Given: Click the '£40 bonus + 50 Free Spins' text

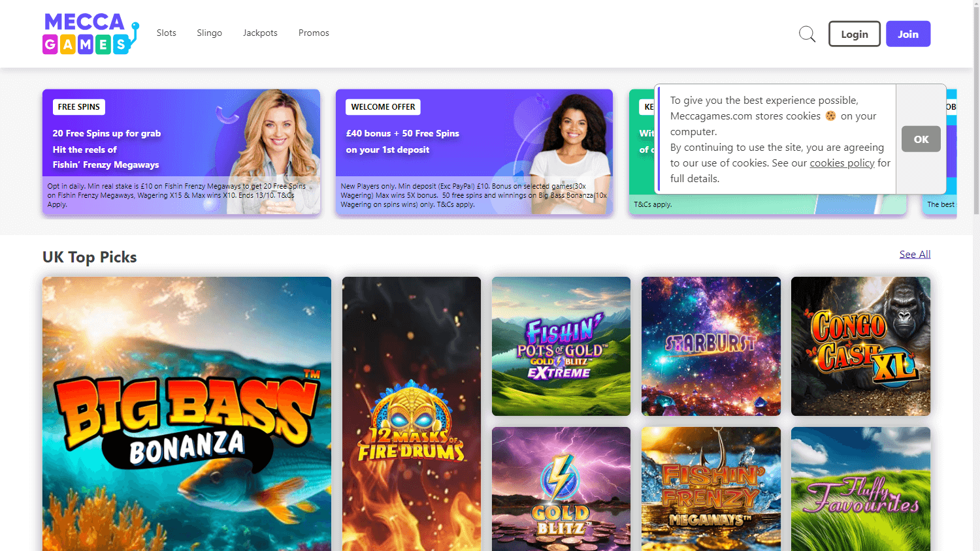Looking at the screenshot, I should (402, 133).
